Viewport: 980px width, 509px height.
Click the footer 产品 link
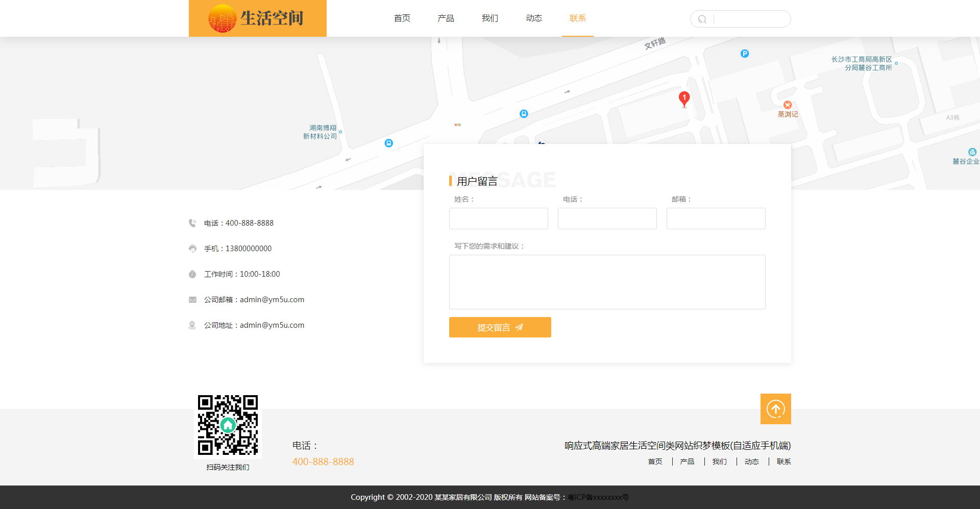[687, 462]
